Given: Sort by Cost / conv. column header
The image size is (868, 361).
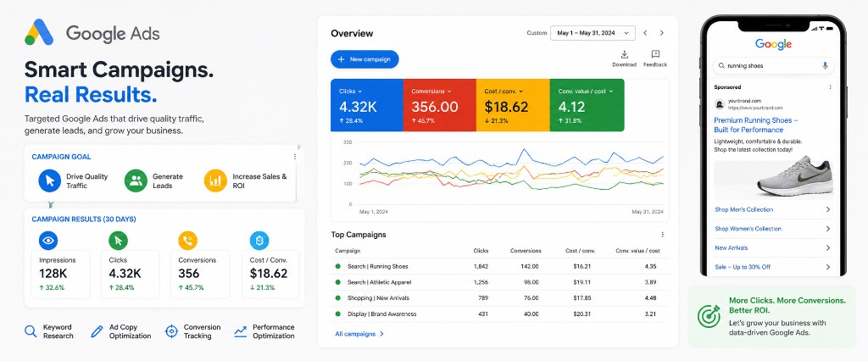Looking at the screenshot, I should click(578, 251).
